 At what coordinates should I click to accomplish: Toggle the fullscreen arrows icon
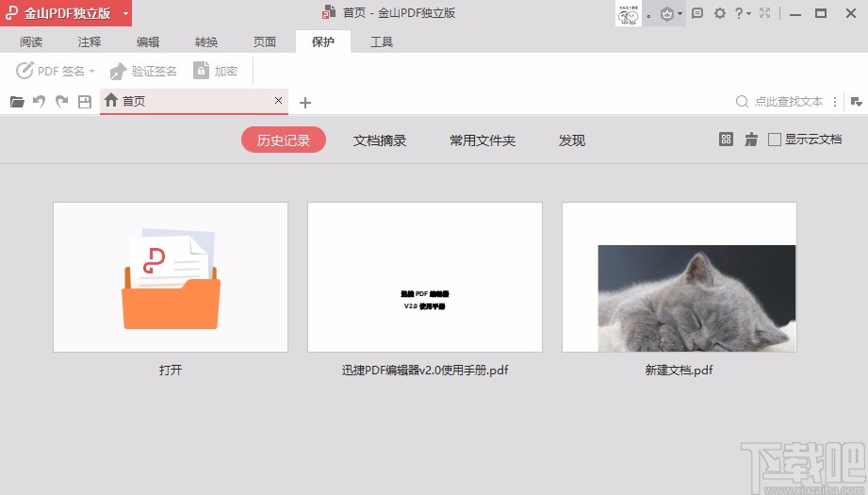[x=765, y=13]
